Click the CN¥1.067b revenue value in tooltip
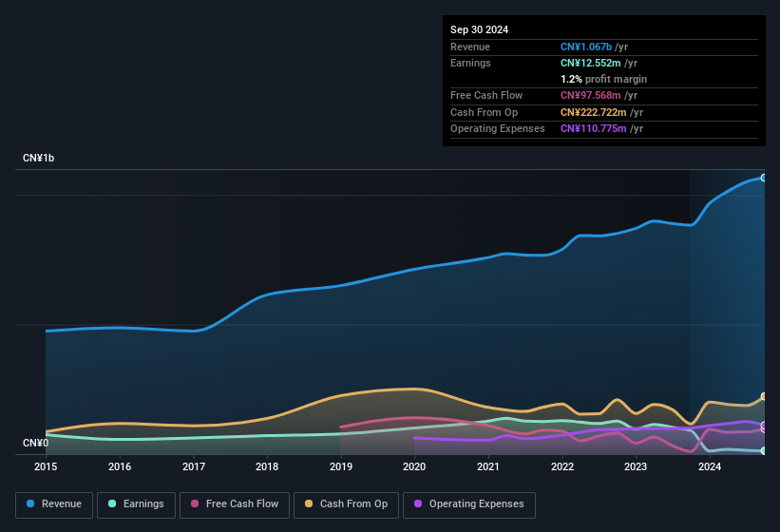The image size is (780, 532). pyautogui.click(x=586, y=47)
